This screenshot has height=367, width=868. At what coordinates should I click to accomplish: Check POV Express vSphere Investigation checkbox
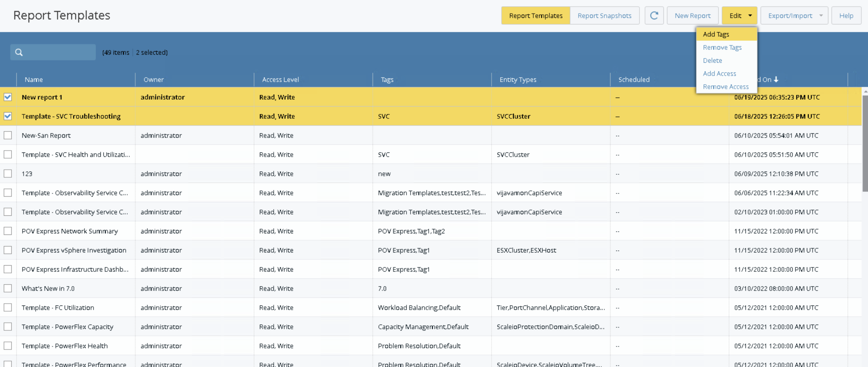[8, 250]
